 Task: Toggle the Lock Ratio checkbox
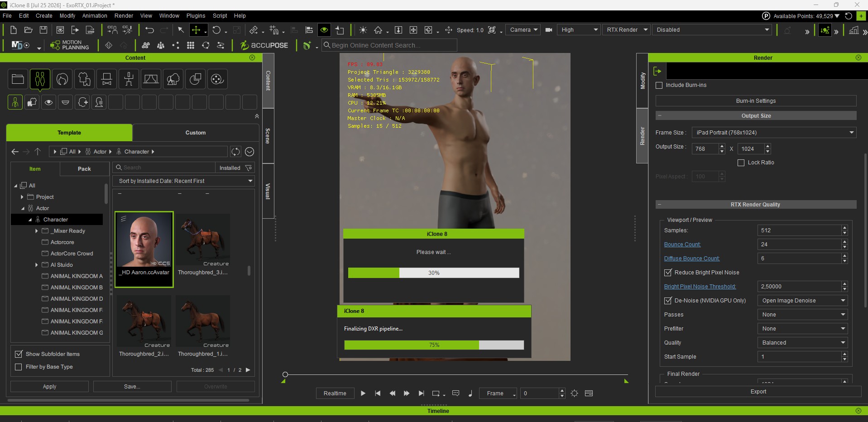pyautogui.click(x=741, y=163)
